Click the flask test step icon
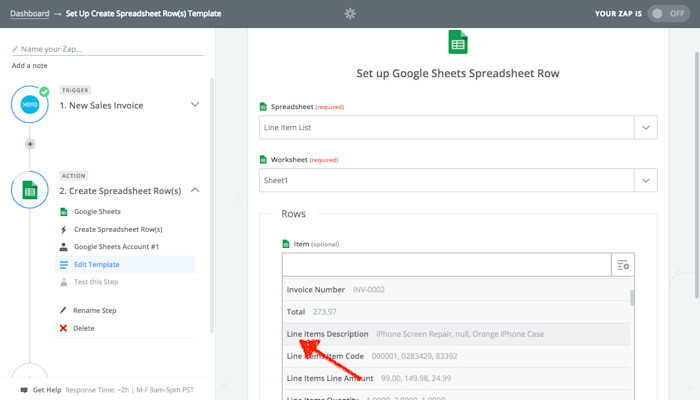Screen dimensions: 700x400 pos(64,282)
